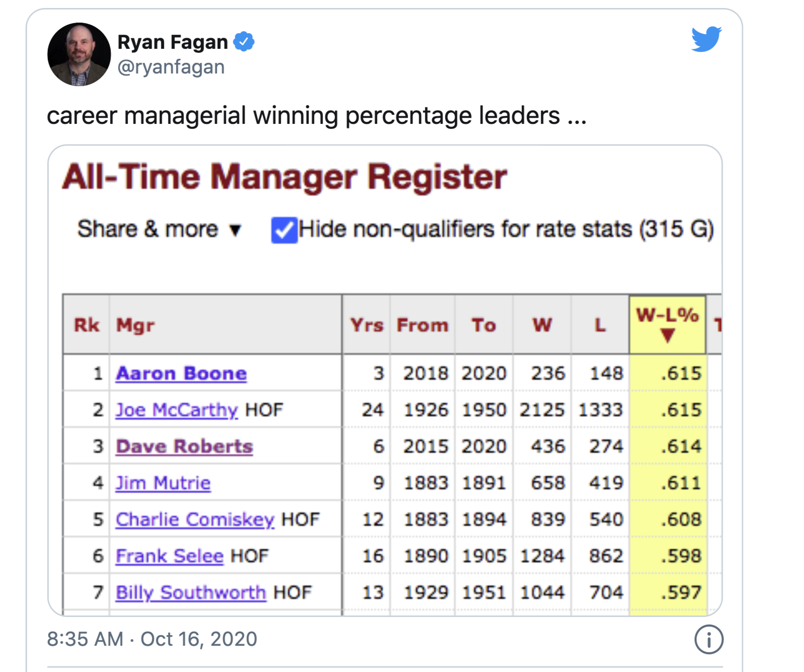
Task: Click the Frank Selee link
Action: (x=169, y=556)
